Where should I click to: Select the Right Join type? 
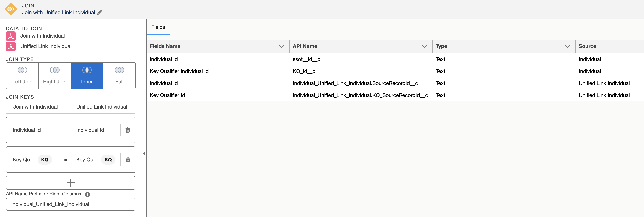(54, 75)
